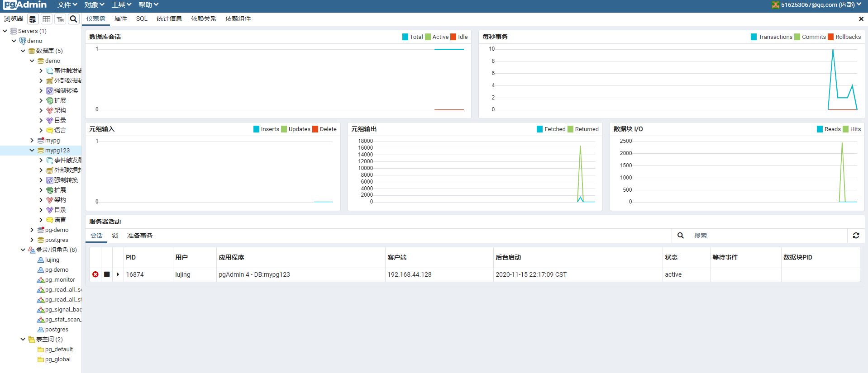The width and height of the screenshot is (868, 373).
Task: Click the disconnected mypg database icon
Action: [x=41, y=141]
